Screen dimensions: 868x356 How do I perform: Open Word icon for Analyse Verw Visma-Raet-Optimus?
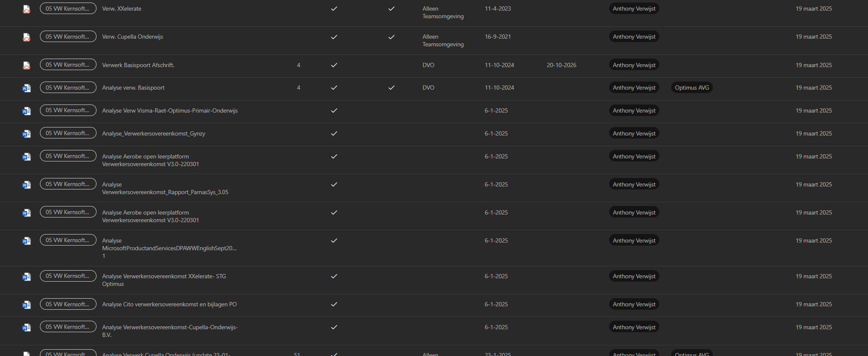26,111
